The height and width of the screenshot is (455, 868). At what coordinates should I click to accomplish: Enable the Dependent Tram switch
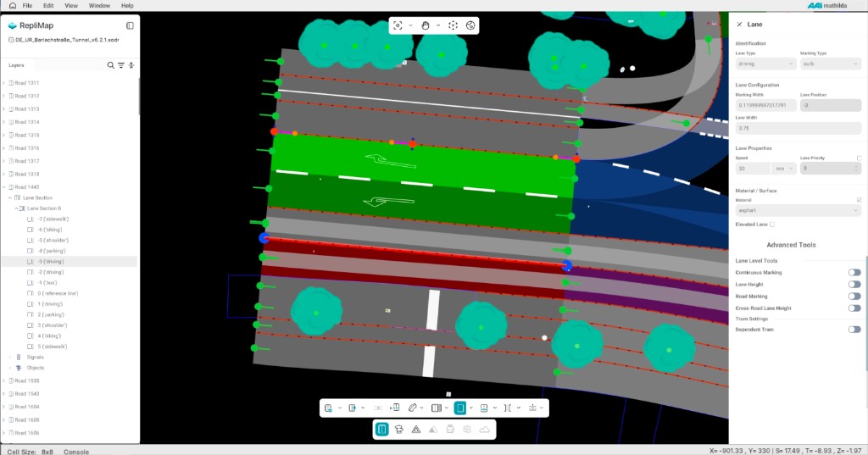point(854,330)
